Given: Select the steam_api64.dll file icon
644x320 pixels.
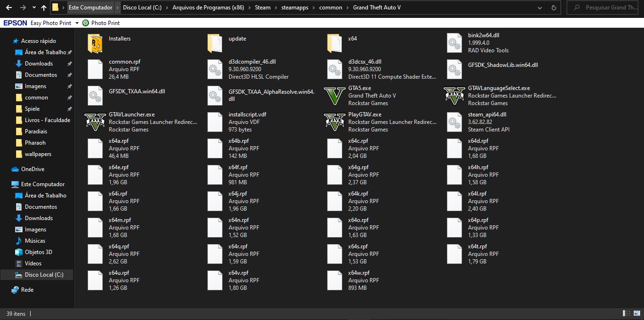Looking at the screenshot, I should coord(454,122).
